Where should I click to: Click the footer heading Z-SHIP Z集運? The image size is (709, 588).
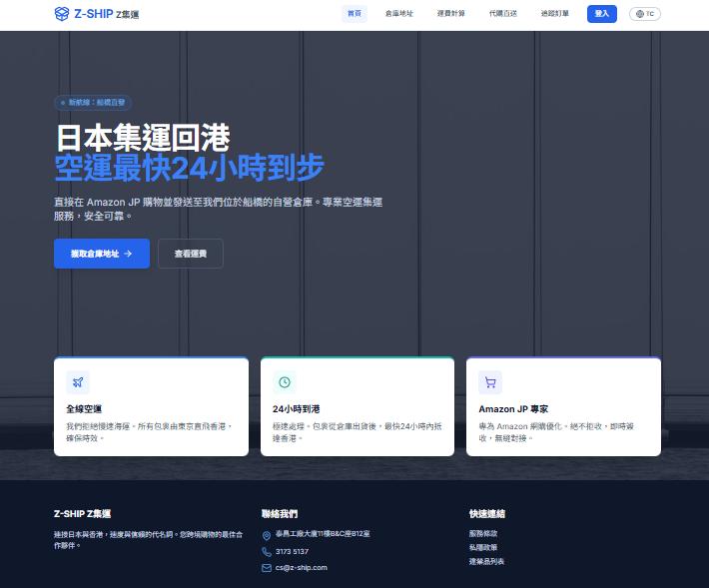coord(82,514)
